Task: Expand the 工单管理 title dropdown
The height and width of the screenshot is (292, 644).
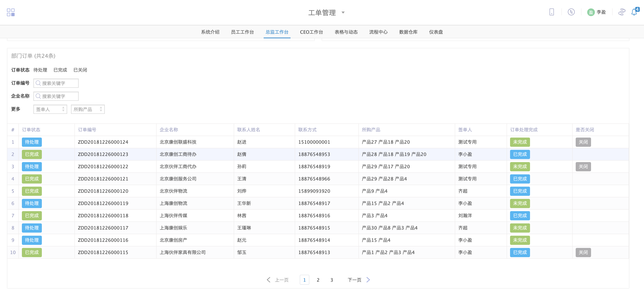Action: click(343, 12)
